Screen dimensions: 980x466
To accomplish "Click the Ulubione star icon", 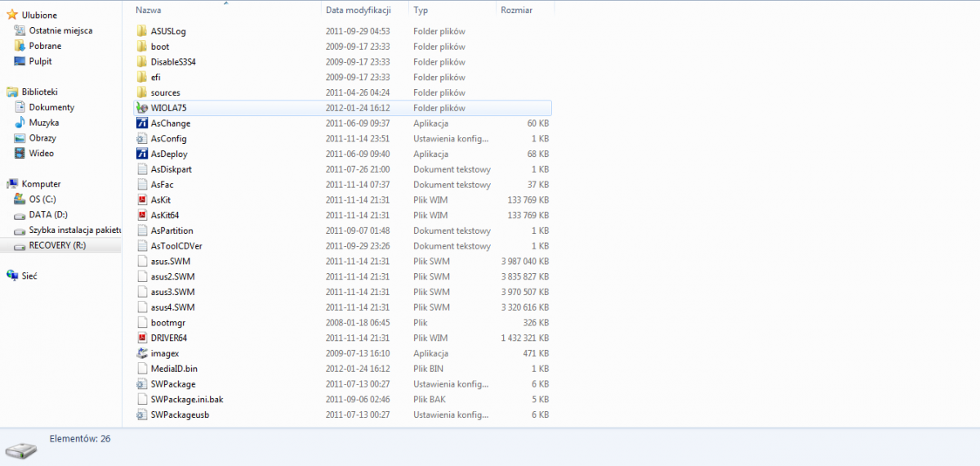I will click(x=12, y=15).
